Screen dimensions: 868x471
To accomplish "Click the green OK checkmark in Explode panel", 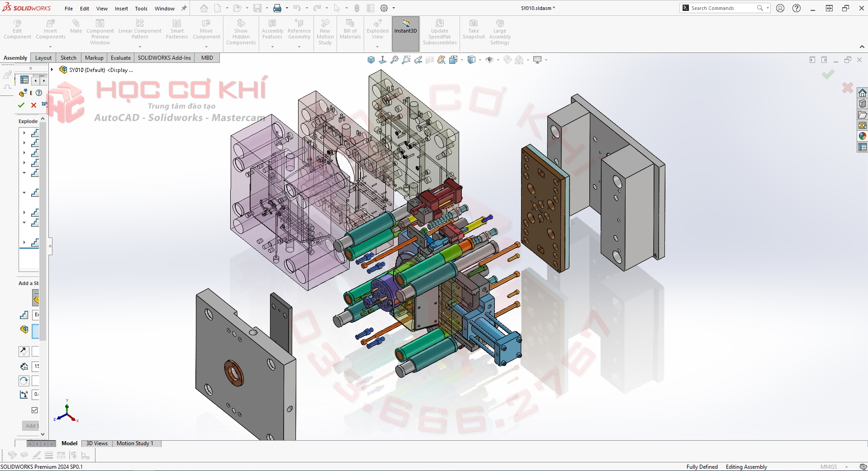I will (21, 105).
